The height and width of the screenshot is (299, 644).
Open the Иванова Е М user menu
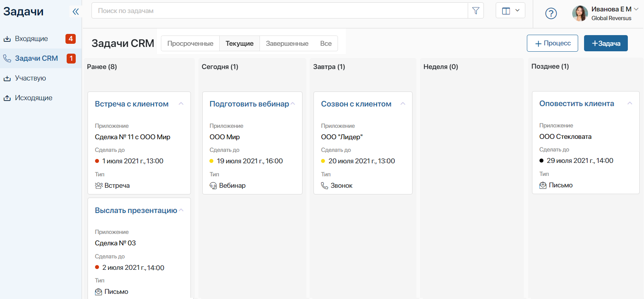pos(614,9)
